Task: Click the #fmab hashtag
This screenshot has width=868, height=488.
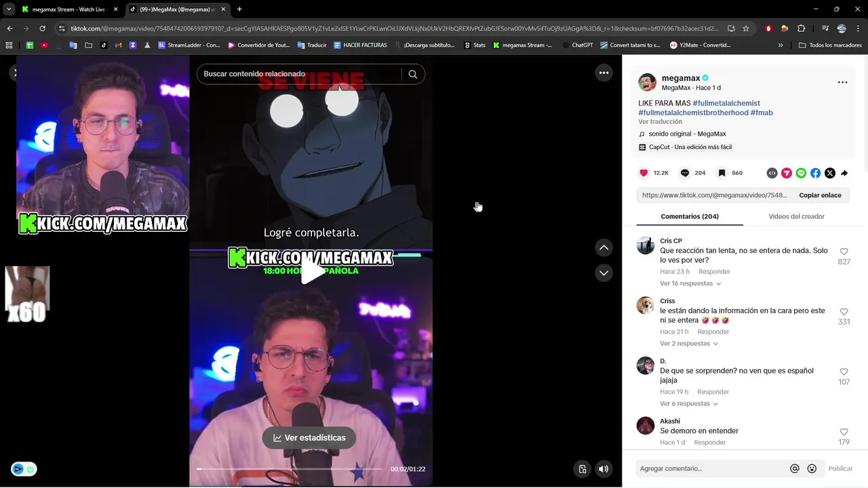Action: point(762,113)
